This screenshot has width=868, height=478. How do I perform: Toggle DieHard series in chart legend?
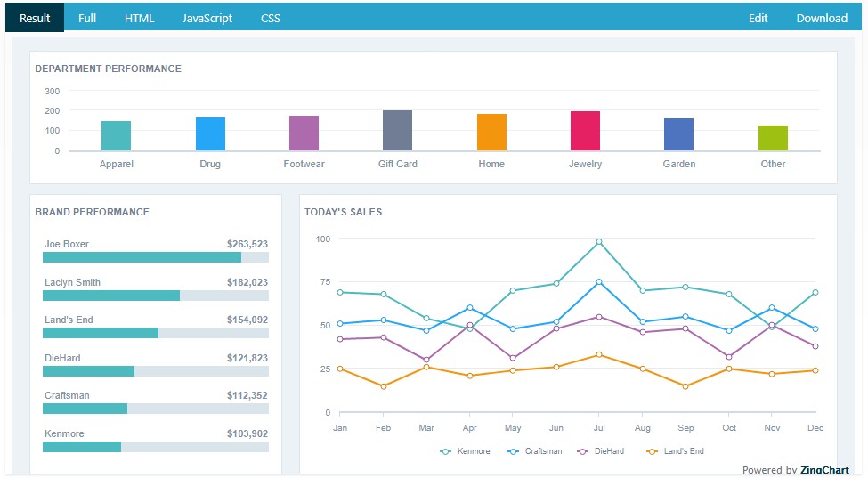(600, 451)
